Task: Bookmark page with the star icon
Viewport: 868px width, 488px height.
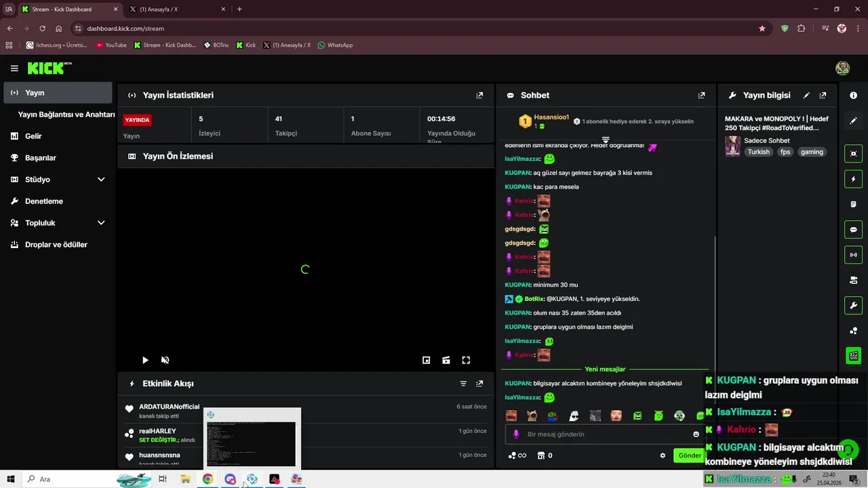Action: pyautogui.click(x=762, y=28)
